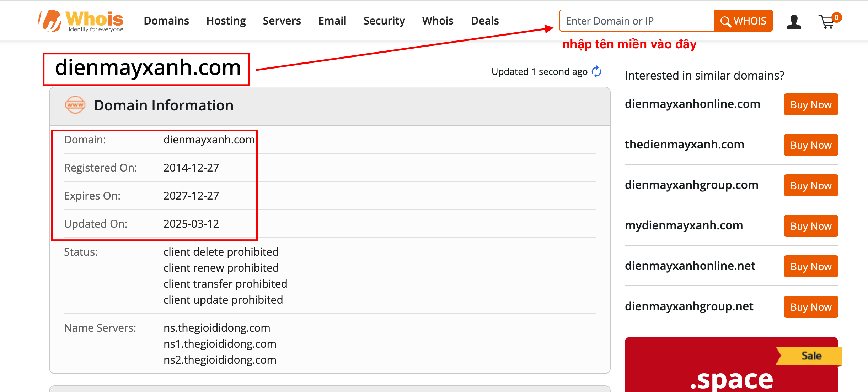This screenshot has width=868, height=392.
Task: Click the dienmayxanh.com page heading
Action: point(148,67)
